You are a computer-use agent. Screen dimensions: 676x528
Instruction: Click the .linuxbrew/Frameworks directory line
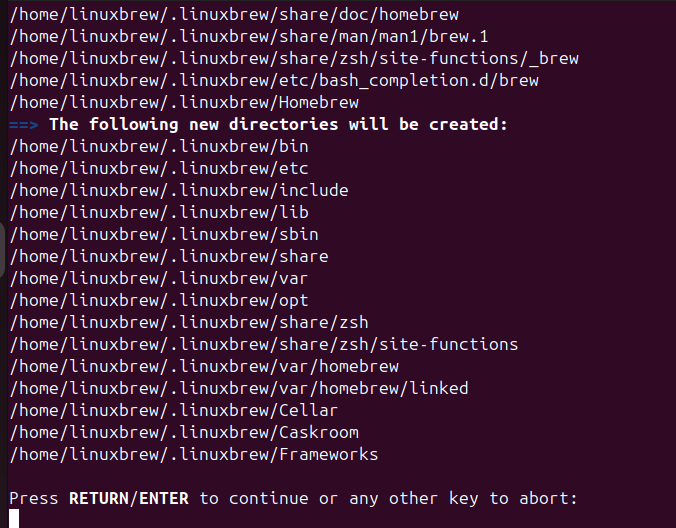pos(194,454)
